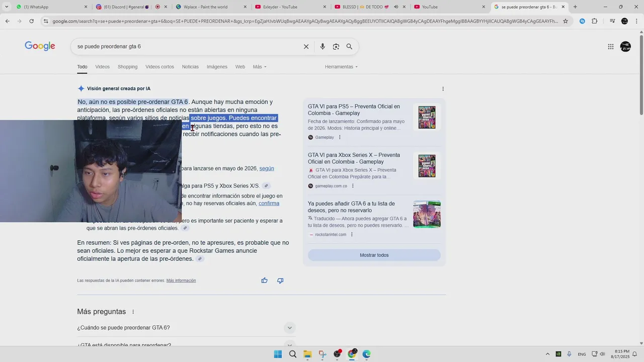The image size is (644, 362).
Task: Start voice search with the microphone icon
Action: pos(323,46)
